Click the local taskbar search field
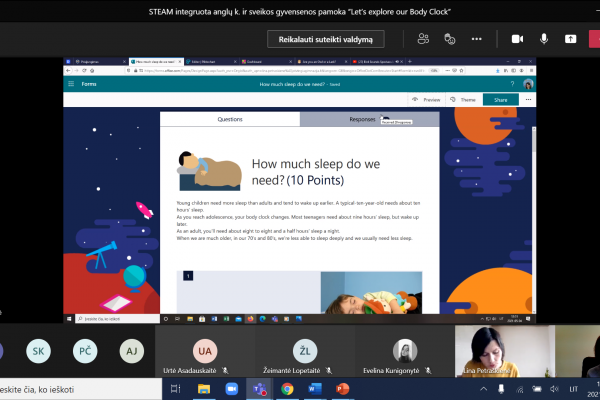Screen dimensions: 600x400 (79, 389)
